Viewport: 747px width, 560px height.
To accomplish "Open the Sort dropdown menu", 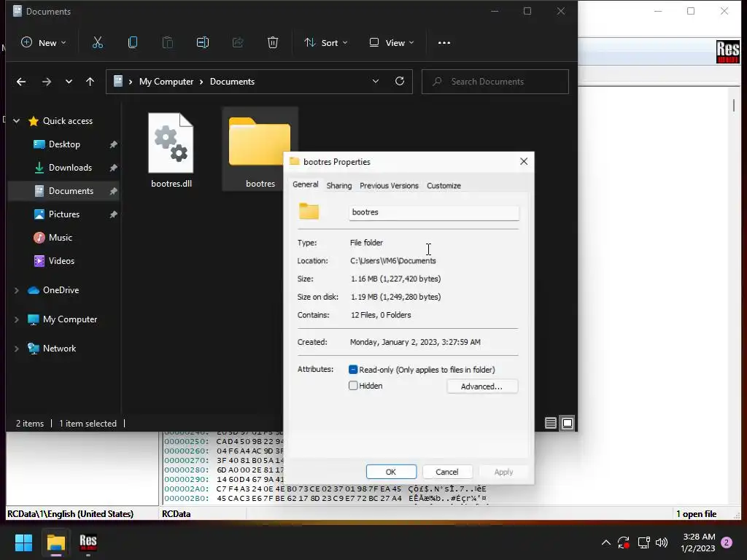I will (x=326, y=43).
